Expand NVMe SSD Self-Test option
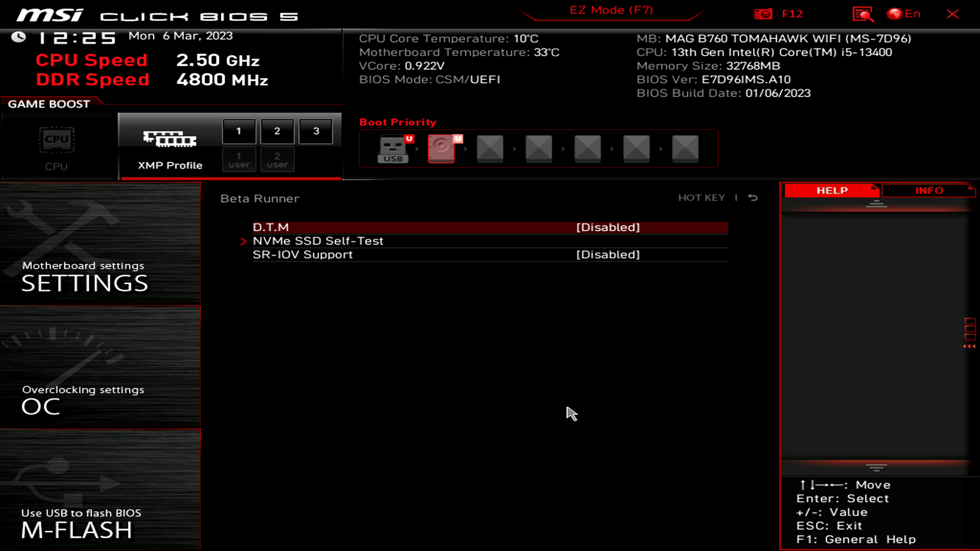 click(x=317, y=240)
